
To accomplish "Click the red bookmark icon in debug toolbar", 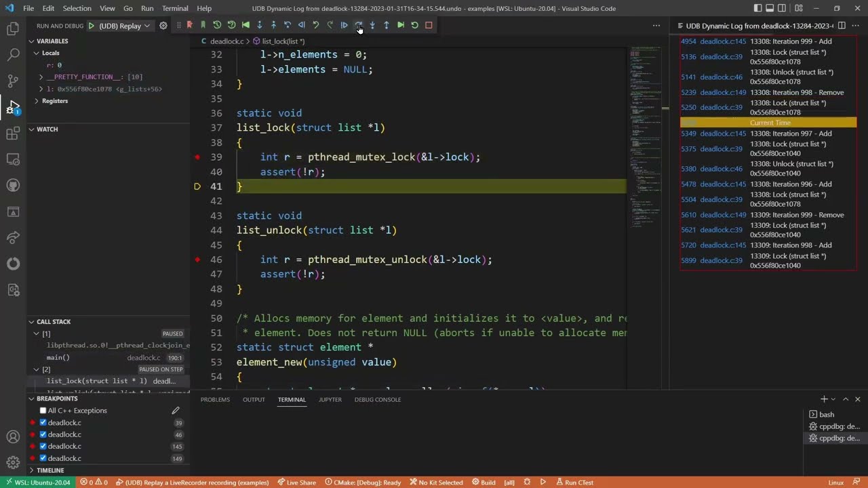I will [x=189, y=25].
